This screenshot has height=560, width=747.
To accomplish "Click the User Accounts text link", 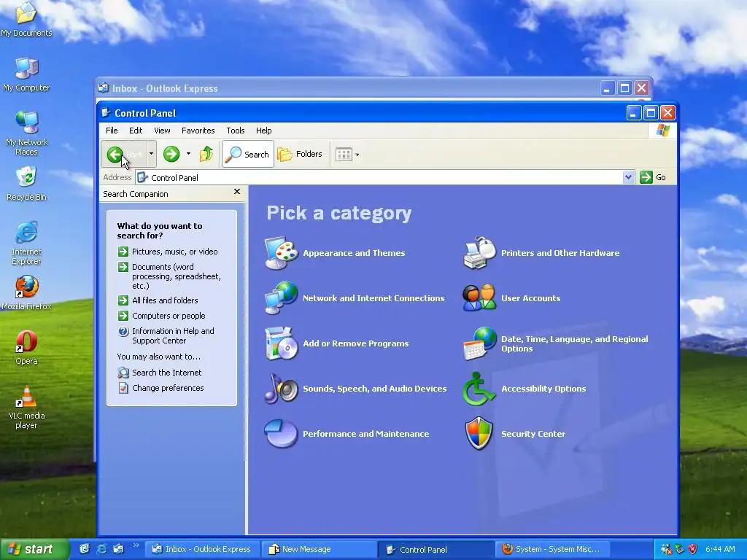I will click(531, 298).
